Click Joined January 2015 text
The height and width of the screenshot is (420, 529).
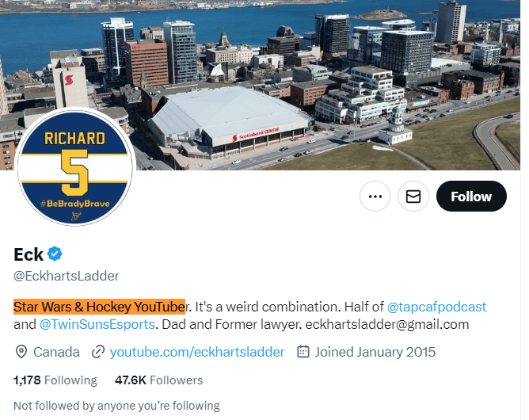click(x=375, y=352)
